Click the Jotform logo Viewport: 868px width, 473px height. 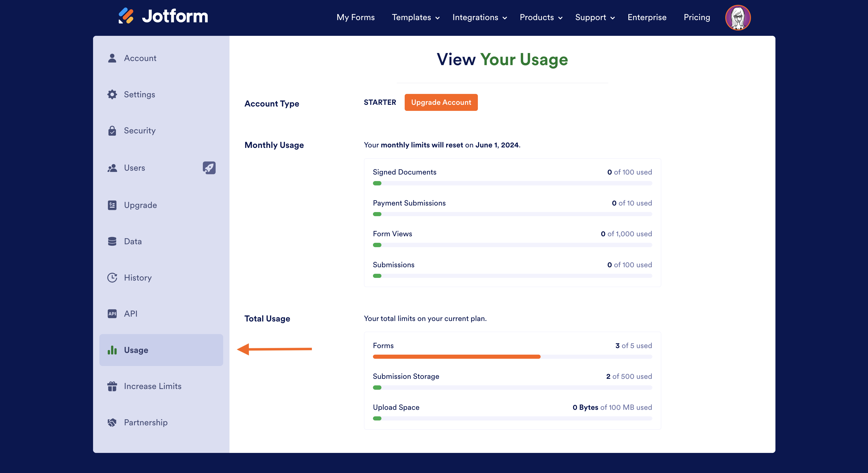click(163, 16)
